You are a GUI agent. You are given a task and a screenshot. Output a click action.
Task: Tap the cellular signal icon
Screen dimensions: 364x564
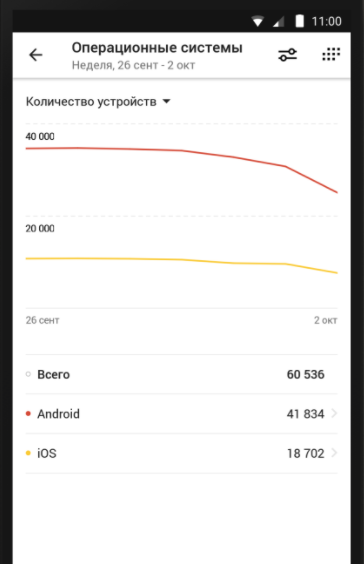pos(278,21)
